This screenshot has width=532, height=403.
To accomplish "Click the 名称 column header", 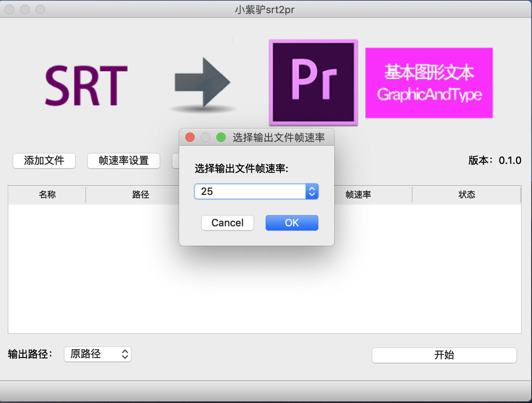I will pos(47,195).
